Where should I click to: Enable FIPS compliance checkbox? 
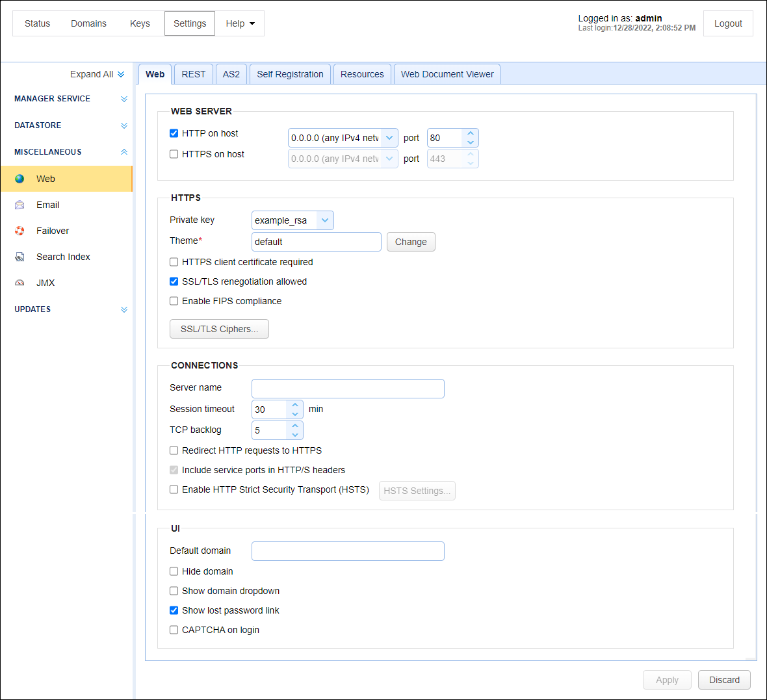coord(174,302)
